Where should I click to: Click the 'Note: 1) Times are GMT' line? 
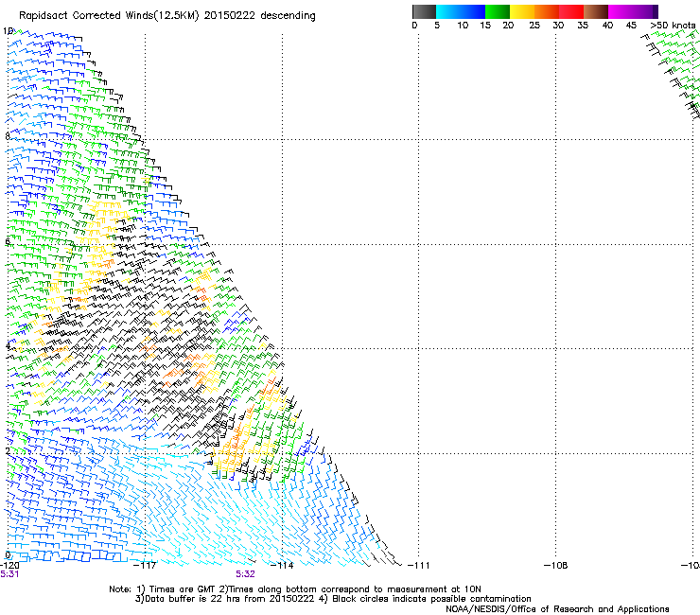[295, 589]
